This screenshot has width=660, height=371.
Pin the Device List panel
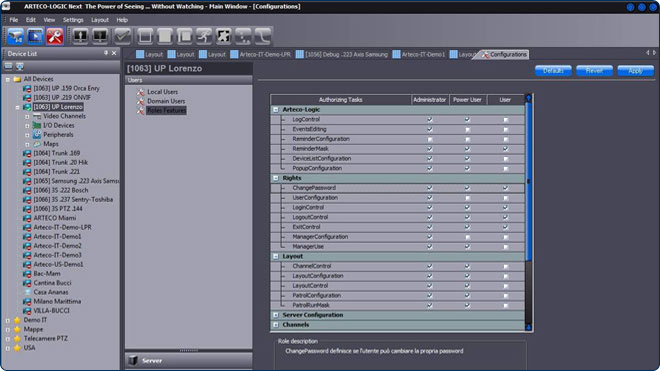[x=106, y=53]
